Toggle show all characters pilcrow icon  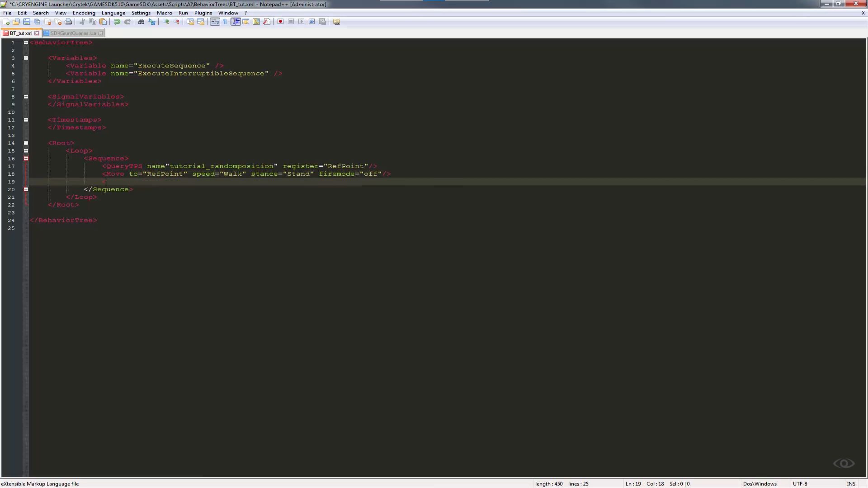tap(225, 22)
